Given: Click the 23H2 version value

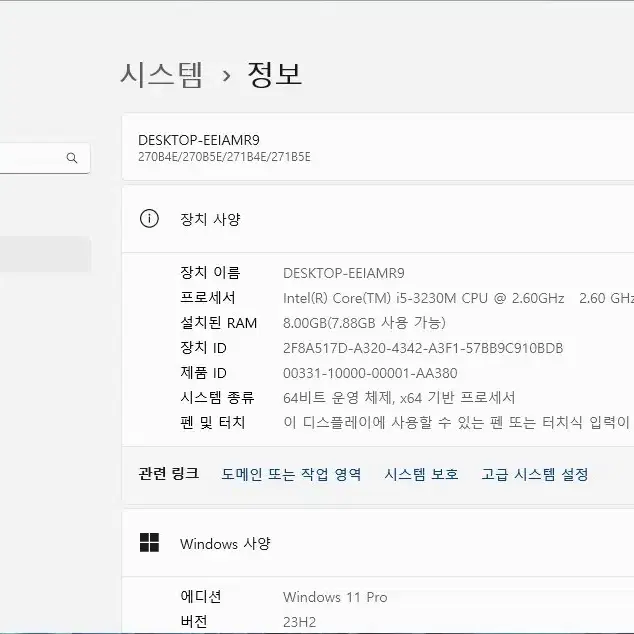Looking at the screenshot, I should [300, 622].
